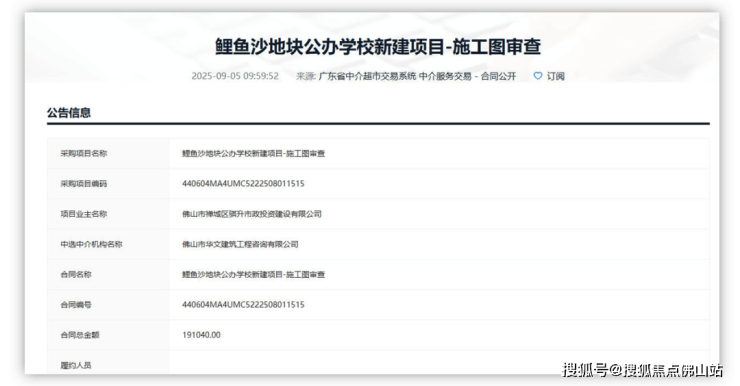Click the 订阅 subscribe label

click(x=555, y=76)
